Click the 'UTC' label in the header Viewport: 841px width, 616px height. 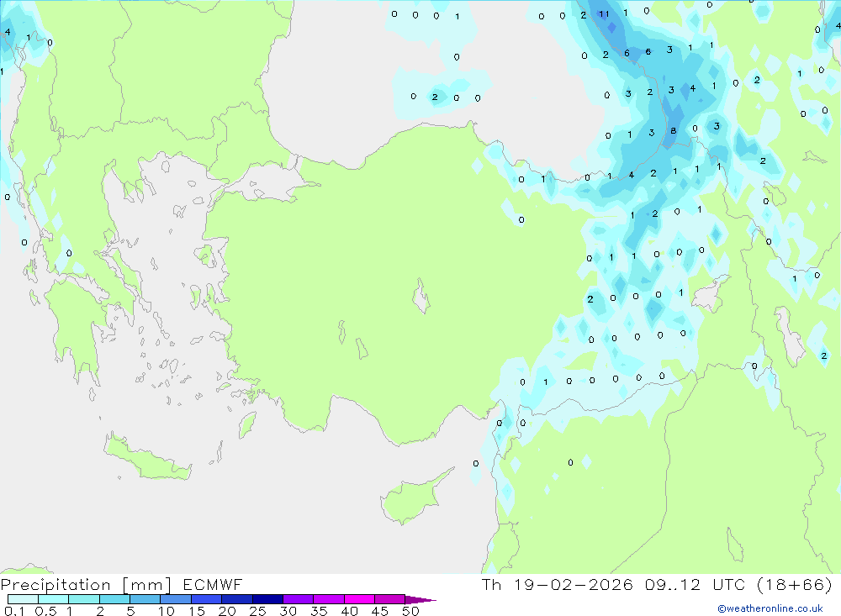point(729,584)
